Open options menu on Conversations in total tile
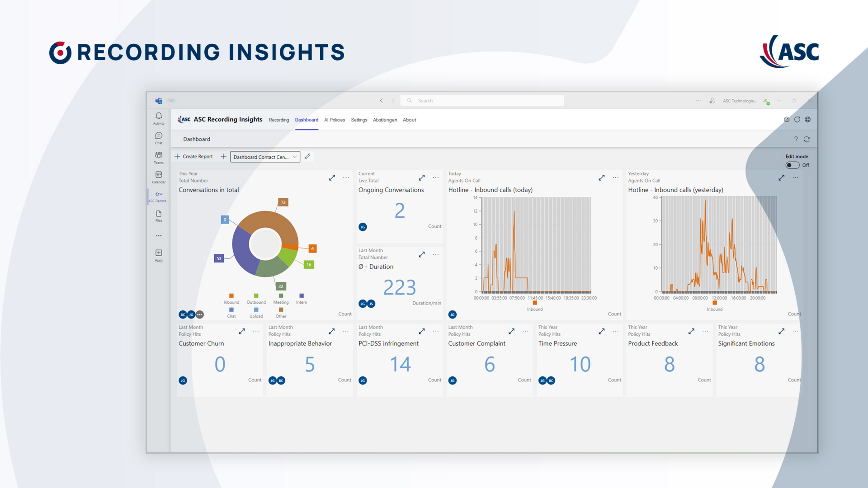Screen dimensions: 868x488 pos(346,178)
